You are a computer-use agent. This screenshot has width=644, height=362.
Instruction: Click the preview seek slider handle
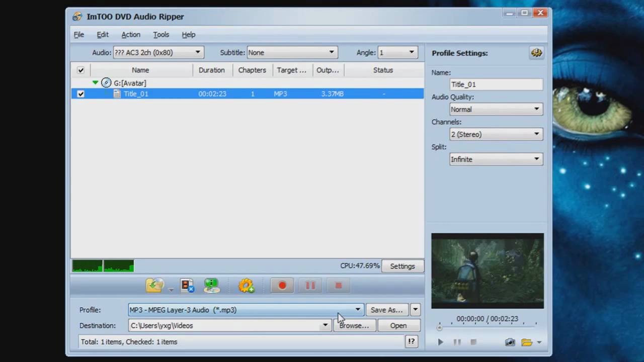439,328
